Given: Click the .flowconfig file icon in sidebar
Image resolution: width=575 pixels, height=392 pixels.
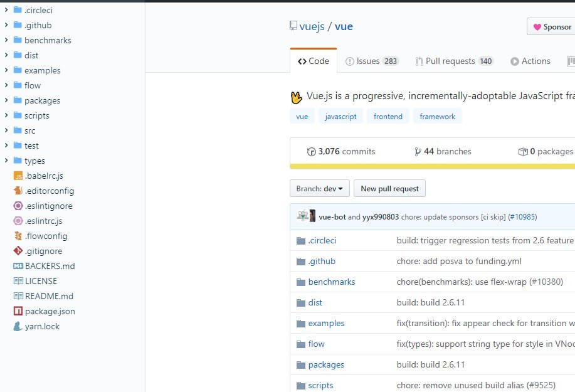Looking at the screenshot, I should (18, 236).
